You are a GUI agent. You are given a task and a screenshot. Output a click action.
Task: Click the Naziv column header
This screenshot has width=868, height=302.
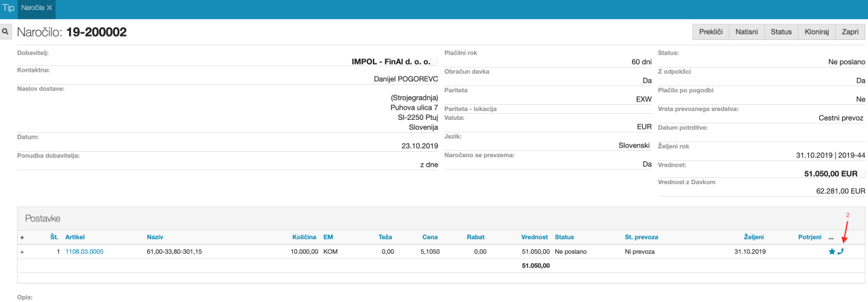click(155, 238)
